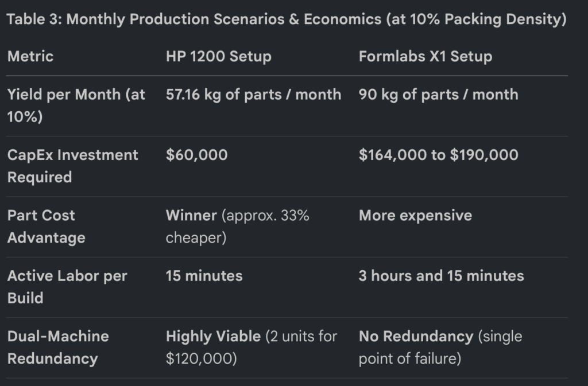Click the More expensive cell
This screenshot has width=588, height=386.
tap(415, 216)
